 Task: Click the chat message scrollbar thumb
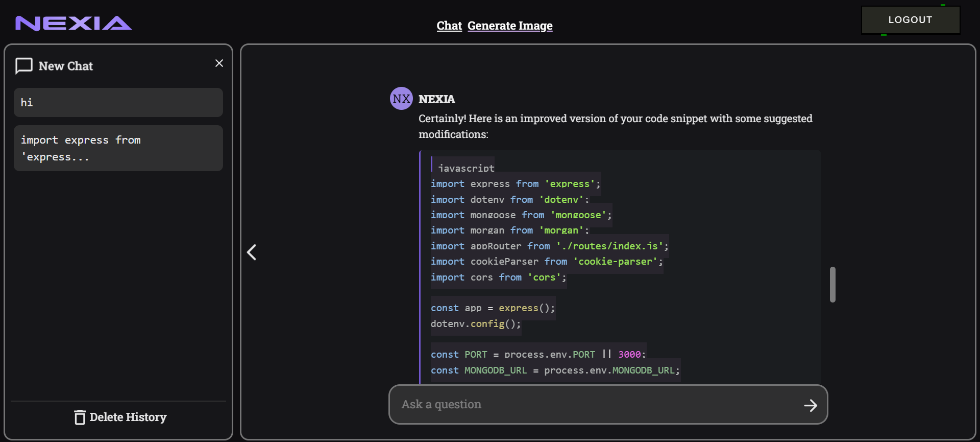pos(832,285)
